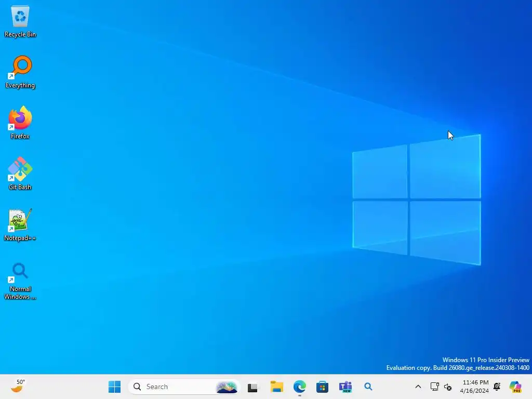The height and width of the screenshot is (399, 532).
Task: Open the clock showing 11:46 PM
Action: click(474, 387)
